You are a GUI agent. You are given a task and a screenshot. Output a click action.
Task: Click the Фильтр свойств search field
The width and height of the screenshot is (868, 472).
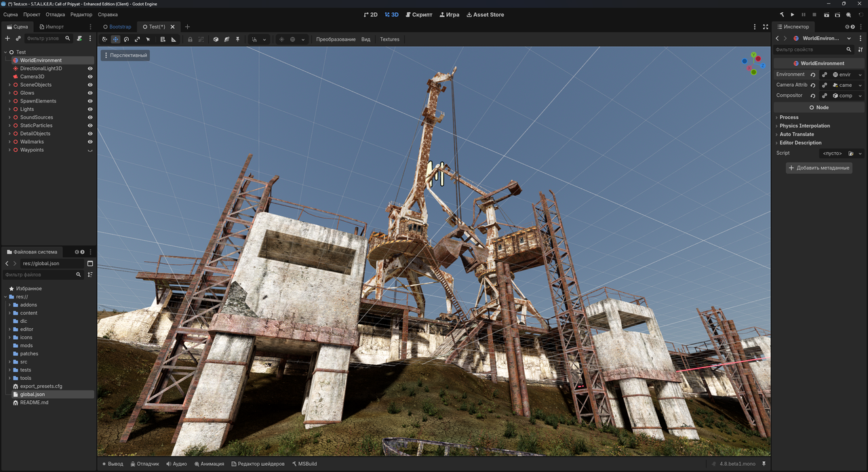click(814, 50)
